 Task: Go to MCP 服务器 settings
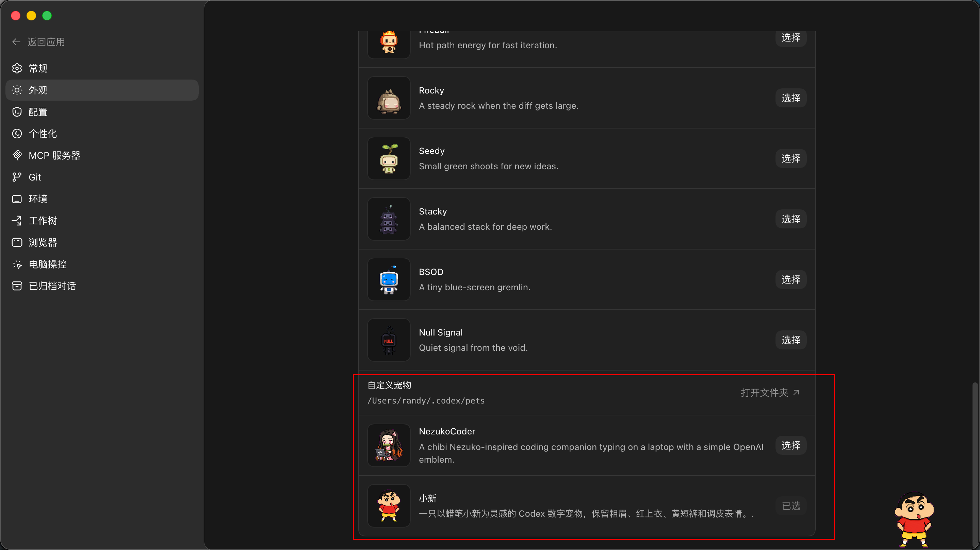pos(102,155)
